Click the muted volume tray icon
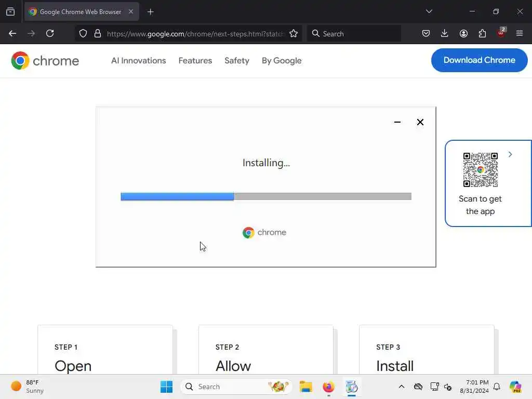This screenshot has width=532, height=399. (x=447, y=387)
